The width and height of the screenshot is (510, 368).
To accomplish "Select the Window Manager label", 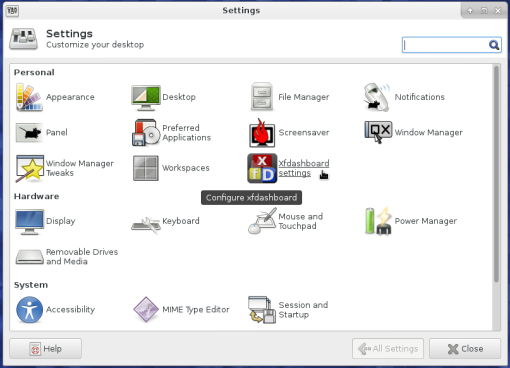I will [429, 132].
